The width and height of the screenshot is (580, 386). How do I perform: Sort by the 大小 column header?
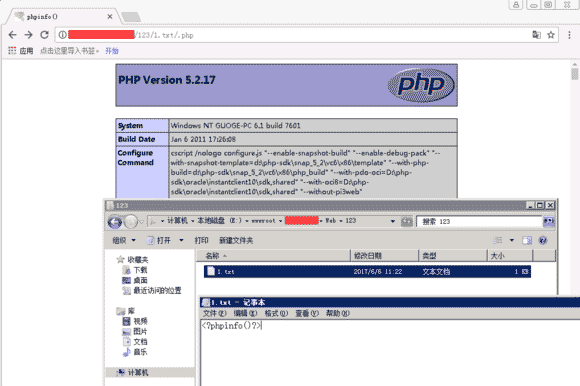(x=510, y=255)
